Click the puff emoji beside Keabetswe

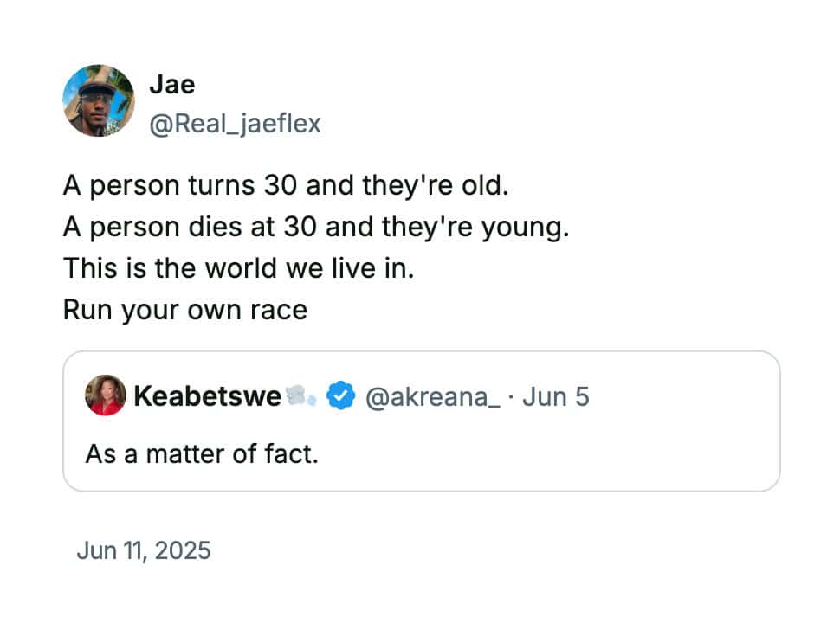300,395
